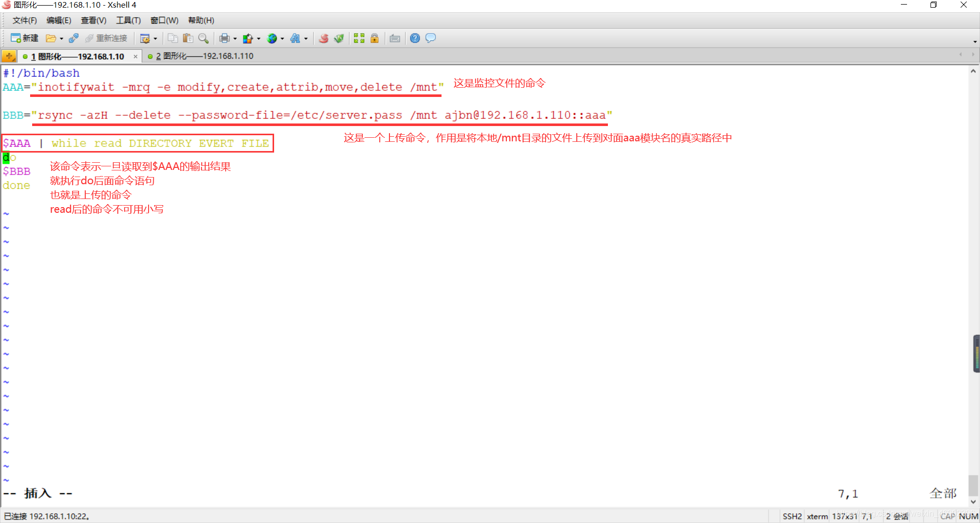Open the 工具(T) menu

128,20
